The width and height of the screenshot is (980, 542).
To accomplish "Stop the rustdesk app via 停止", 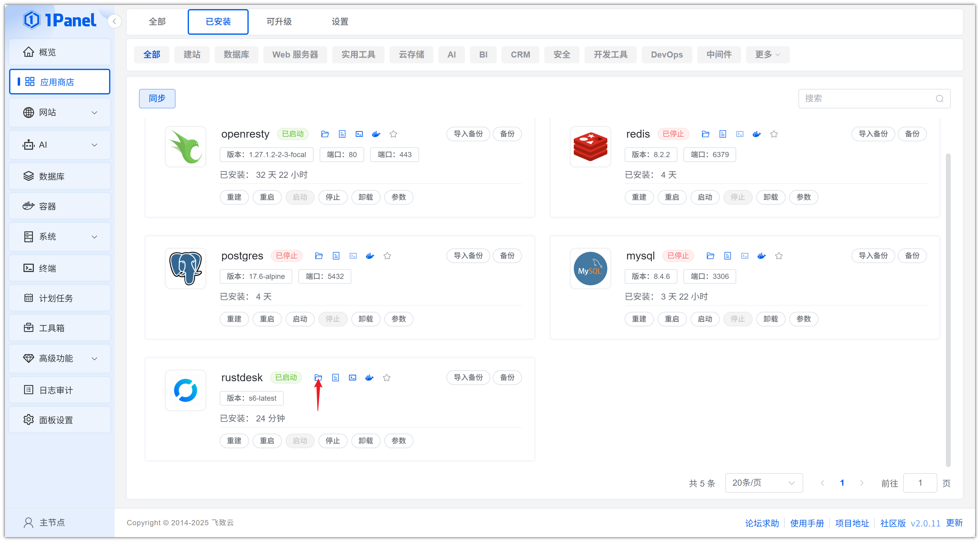I will [332, 441].
